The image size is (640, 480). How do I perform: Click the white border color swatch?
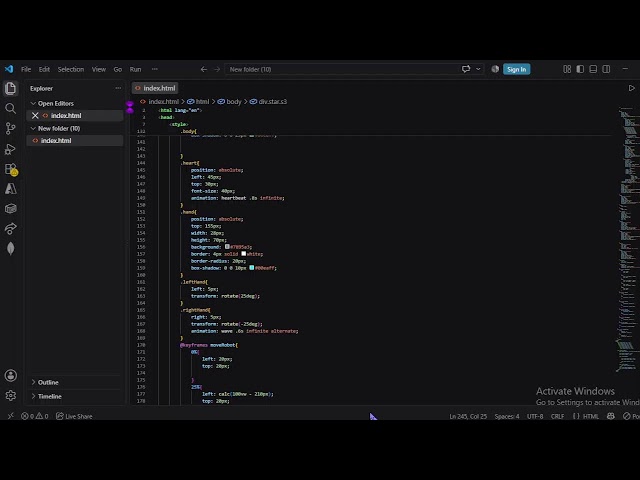(x=244, y=254)
